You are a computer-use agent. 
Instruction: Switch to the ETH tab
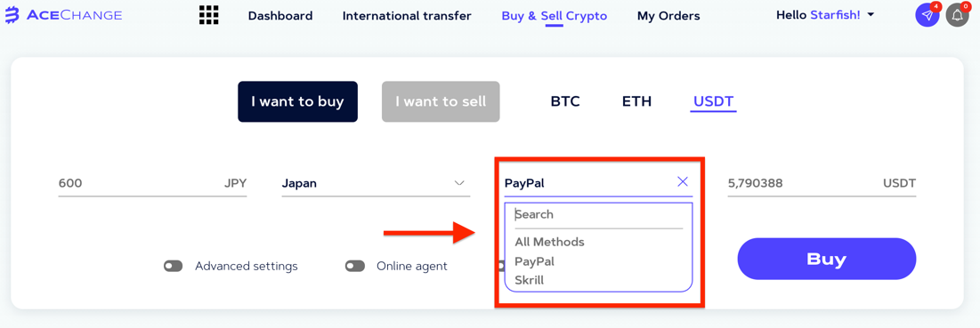[x=637, y=101]
